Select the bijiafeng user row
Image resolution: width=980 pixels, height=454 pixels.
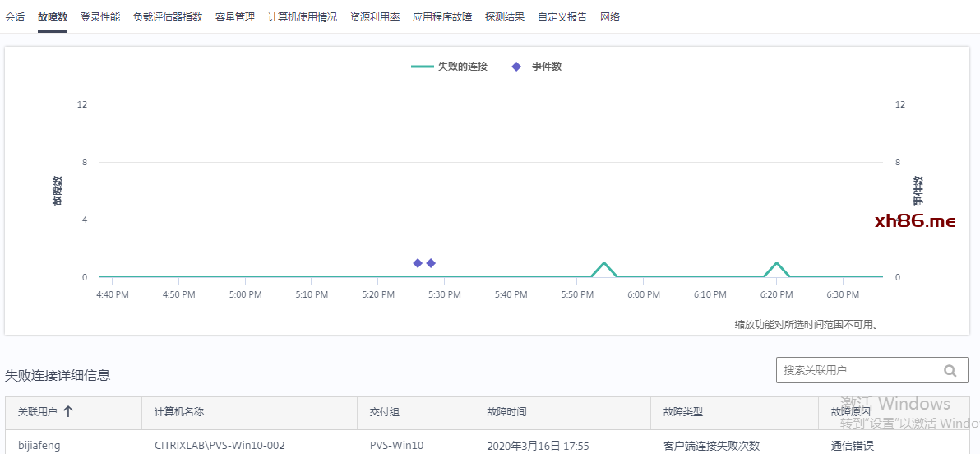(39, 446)
